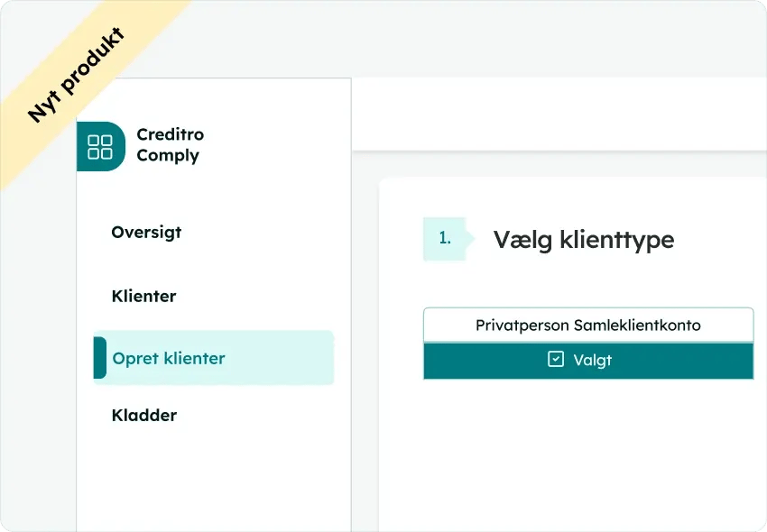767x532 pixels.
Task: Click the word Comply under Creditro
Action: [x=168, y=155]
